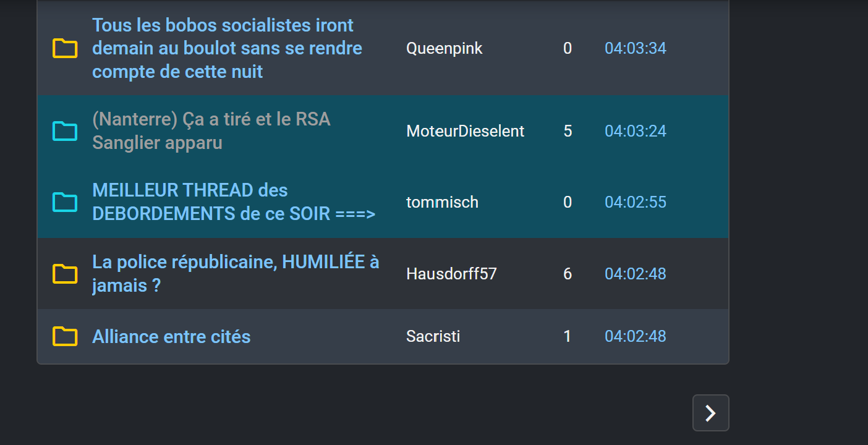Go to next page with right chevron

711,413
